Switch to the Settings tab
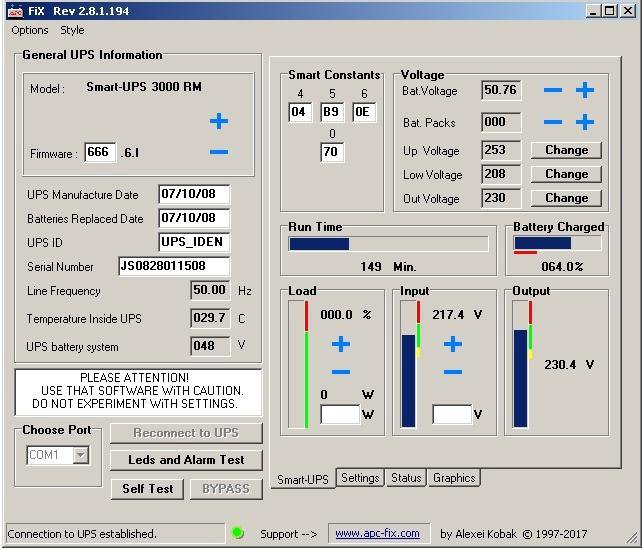642x549 pixels. [x=360, y=478]
